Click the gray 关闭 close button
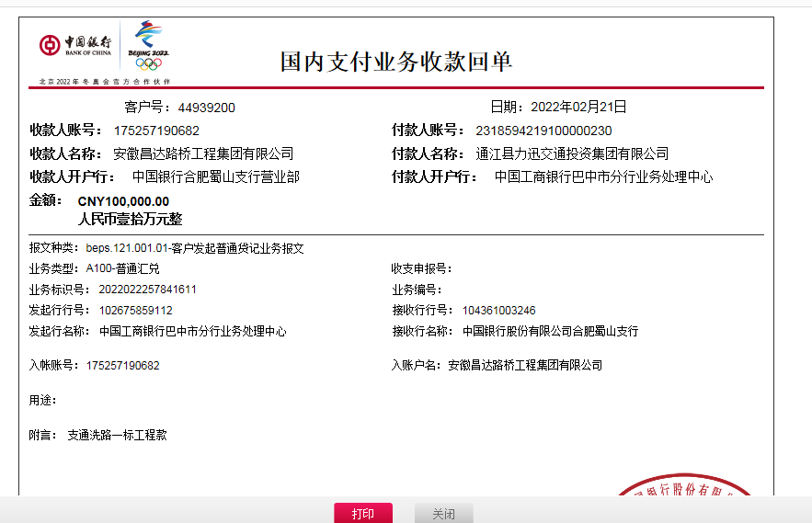The image size is (812, 523). [x=443, y=513]
